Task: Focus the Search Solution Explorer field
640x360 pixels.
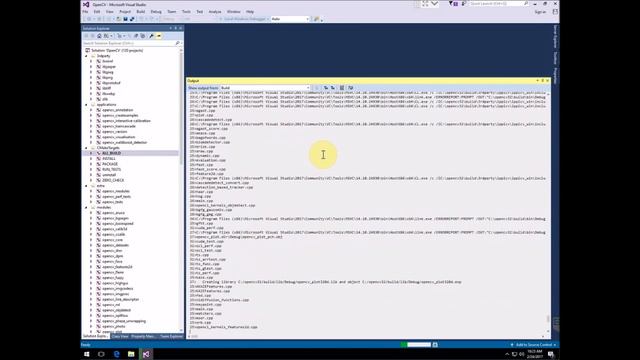Action: pyautogui.click(x=129, y=43)
